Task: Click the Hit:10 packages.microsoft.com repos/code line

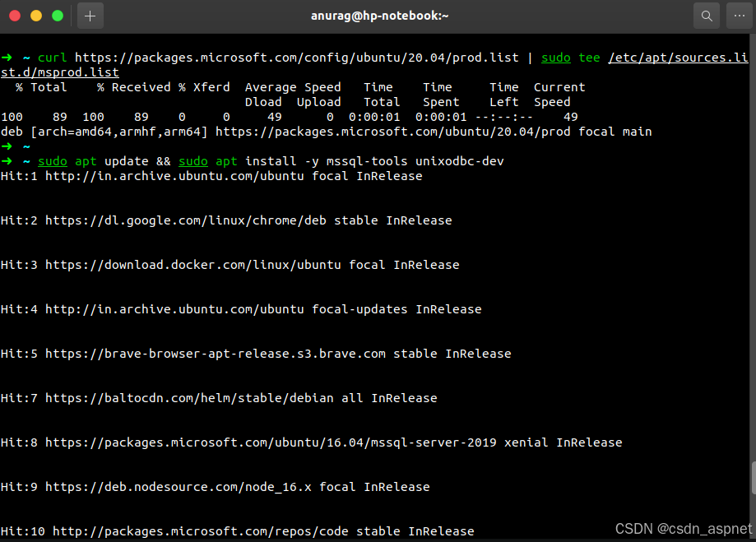Action: coord(237,531)
